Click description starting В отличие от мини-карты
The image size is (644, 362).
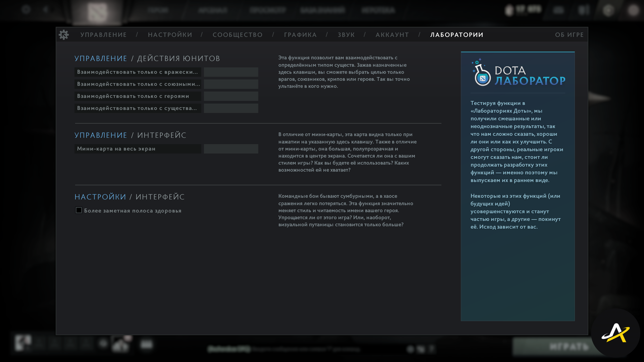(347, 152)
